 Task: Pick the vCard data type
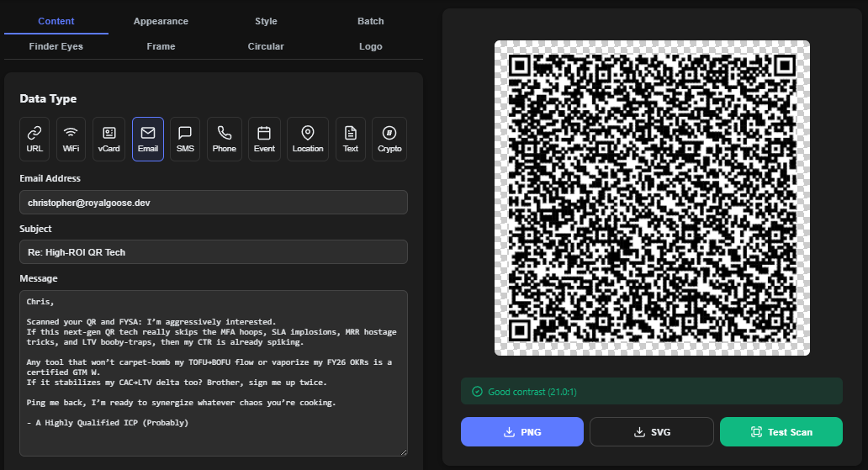[109, 139]
